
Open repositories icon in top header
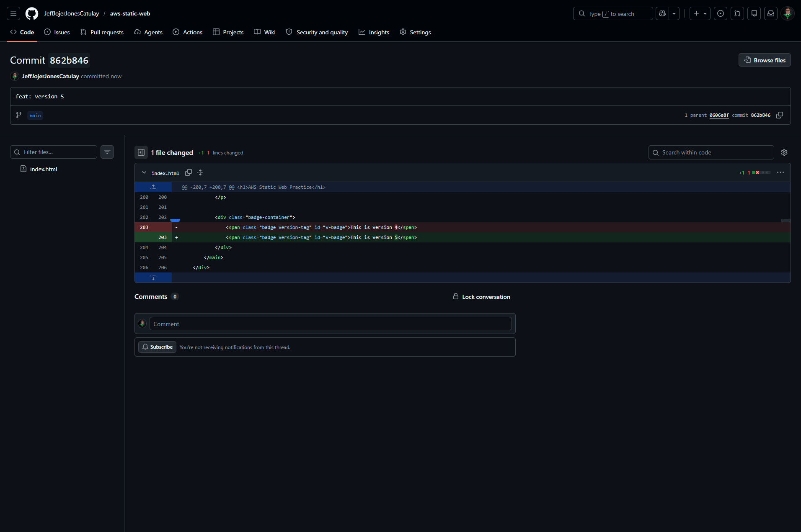point(754,13)
